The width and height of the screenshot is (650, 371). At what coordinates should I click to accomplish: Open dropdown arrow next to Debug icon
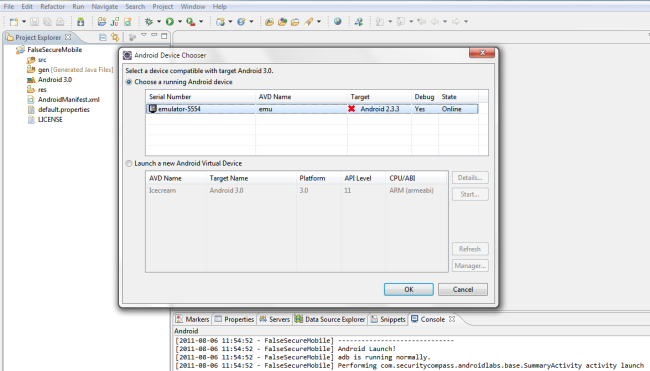coord(159,22)
